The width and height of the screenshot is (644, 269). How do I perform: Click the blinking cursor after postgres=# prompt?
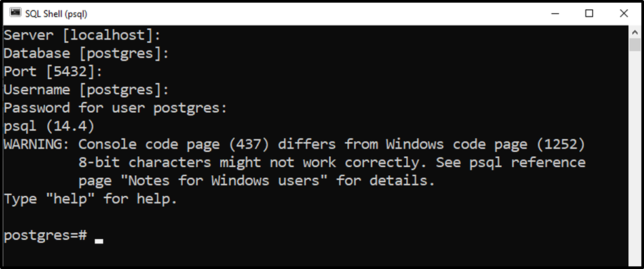(x=99, y=241)
